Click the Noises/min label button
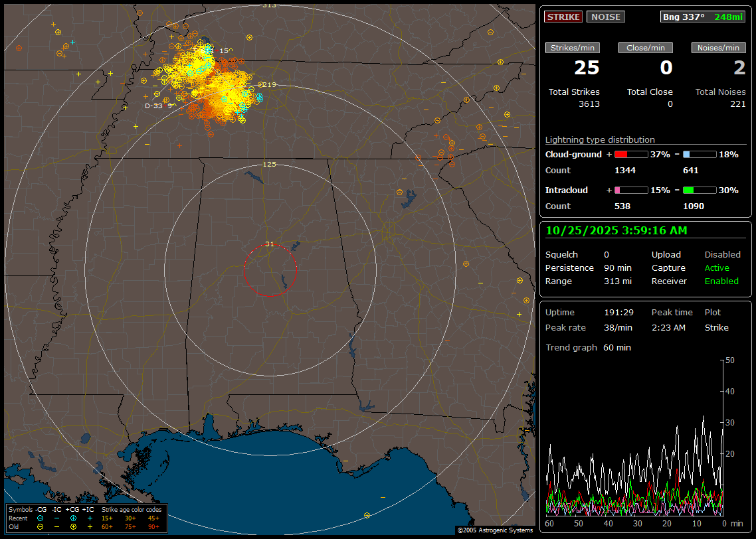This screenshot has height=539, width=756. coord(719,48)
